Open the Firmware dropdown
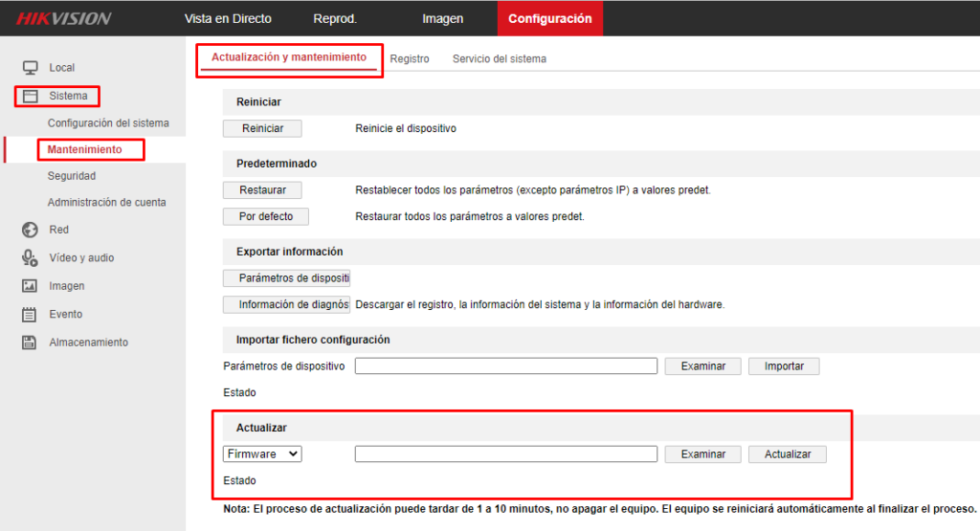The image size is (980, 531). (262, 454)
